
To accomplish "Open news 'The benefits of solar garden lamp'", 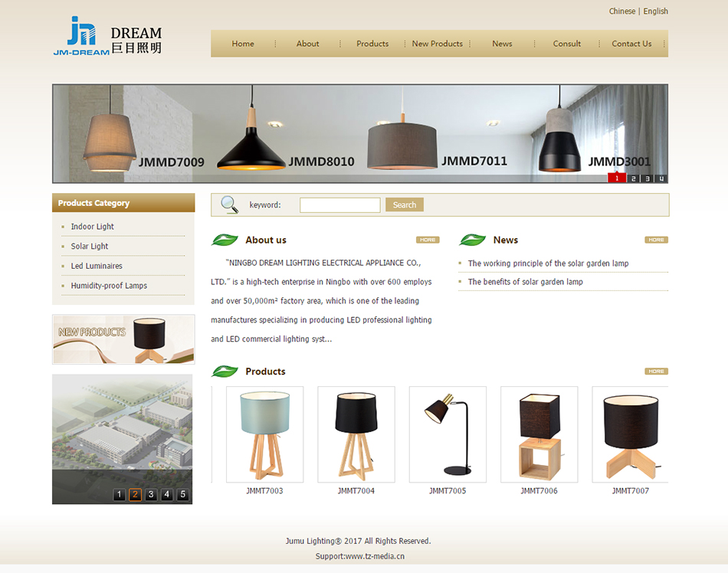I will [x=526, y=282].
